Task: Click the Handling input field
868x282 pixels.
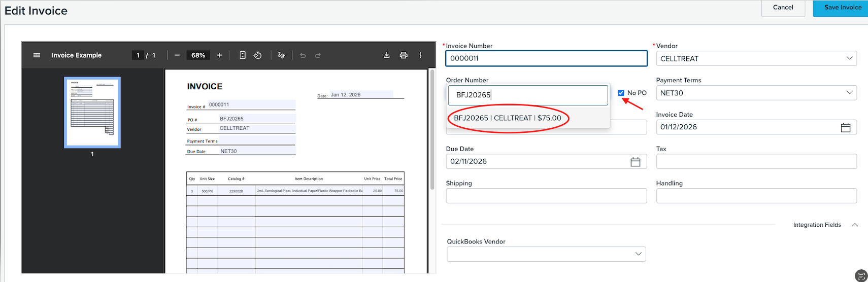Action: (x=756, y=196)
